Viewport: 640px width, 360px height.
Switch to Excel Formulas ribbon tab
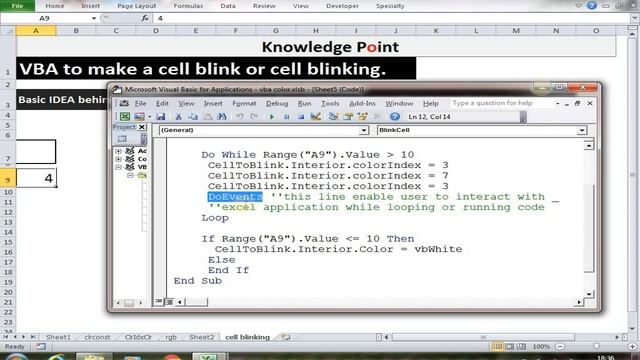[188, 6]
